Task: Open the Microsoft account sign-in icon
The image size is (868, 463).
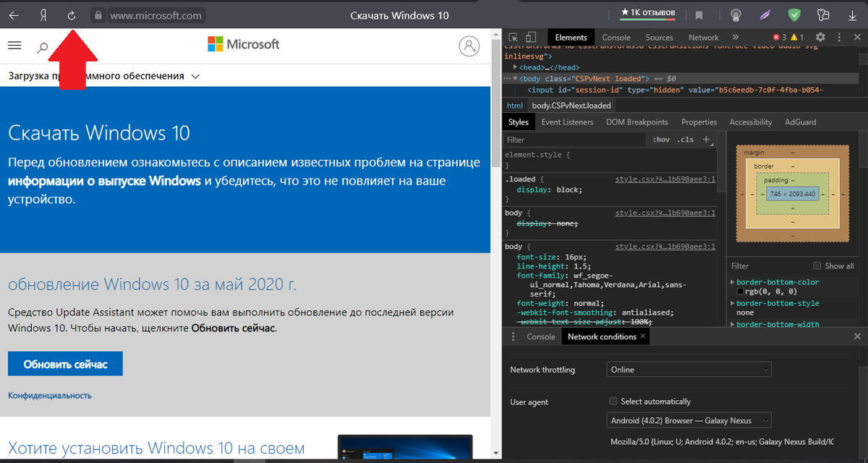Action: click(469, 46)
